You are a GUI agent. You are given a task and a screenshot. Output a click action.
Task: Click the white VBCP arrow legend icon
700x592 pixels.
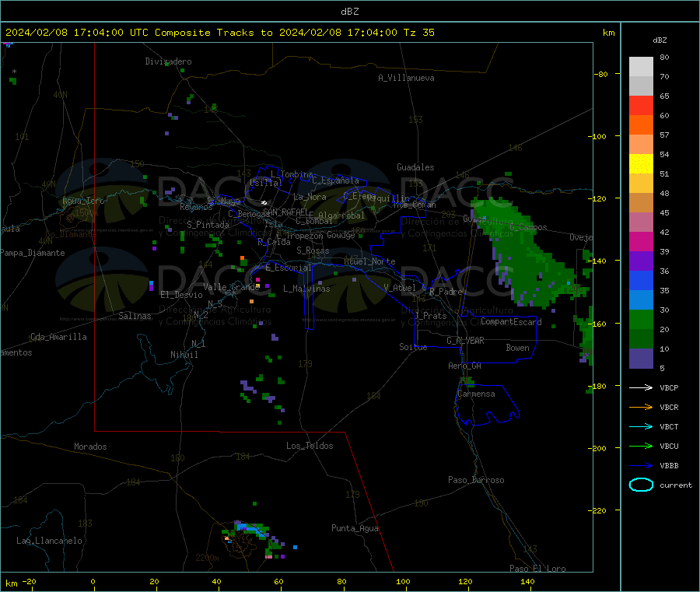click(x=641, y=387)
